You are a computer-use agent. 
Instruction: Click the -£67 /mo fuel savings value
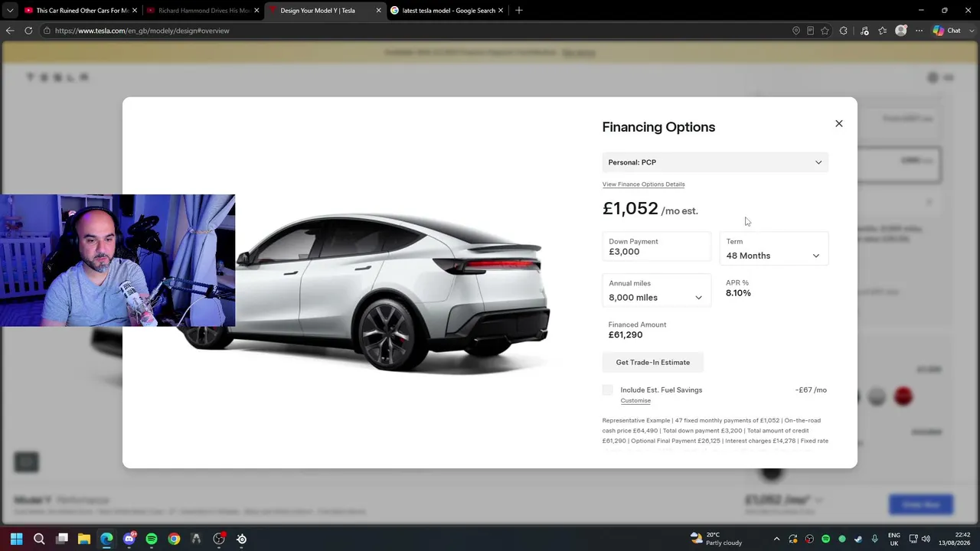point(811,390)
